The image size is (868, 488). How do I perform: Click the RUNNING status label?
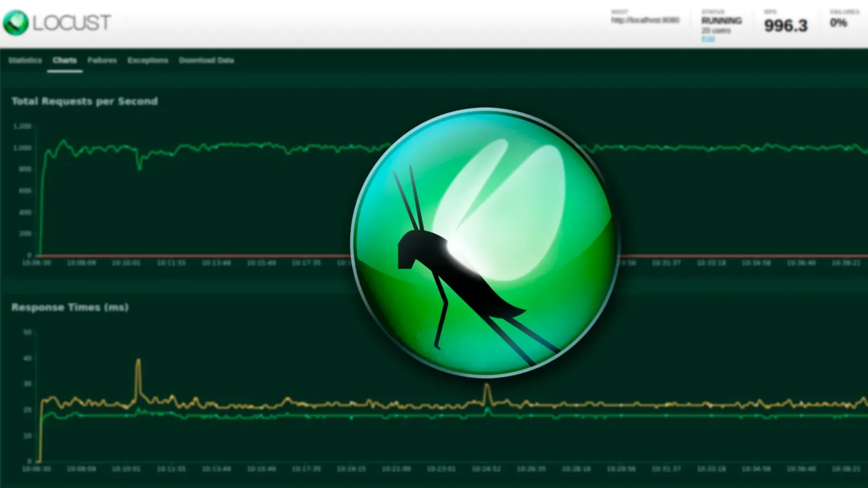(x=722, y=20)
